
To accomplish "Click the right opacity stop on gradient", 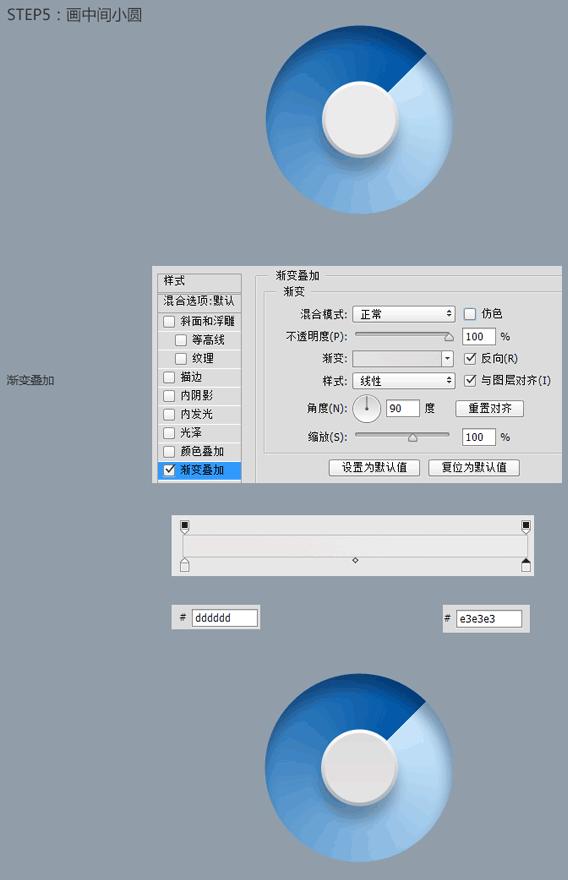I will point(526,527).
